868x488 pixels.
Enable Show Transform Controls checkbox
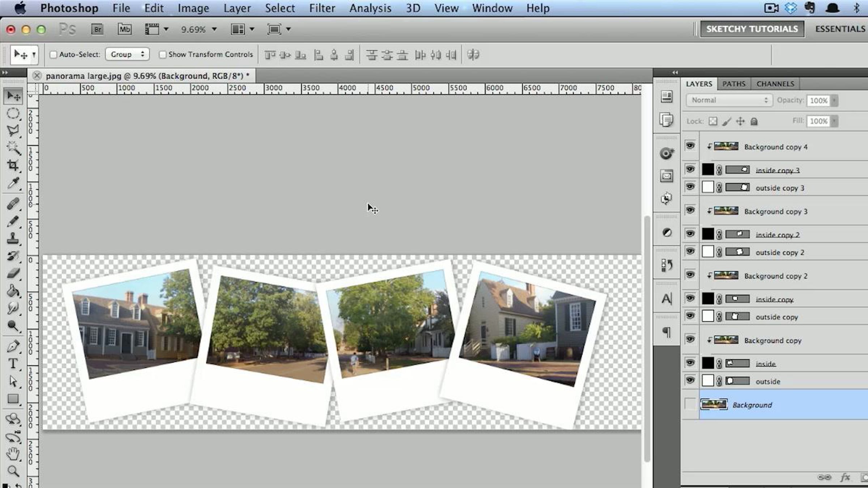163,55
